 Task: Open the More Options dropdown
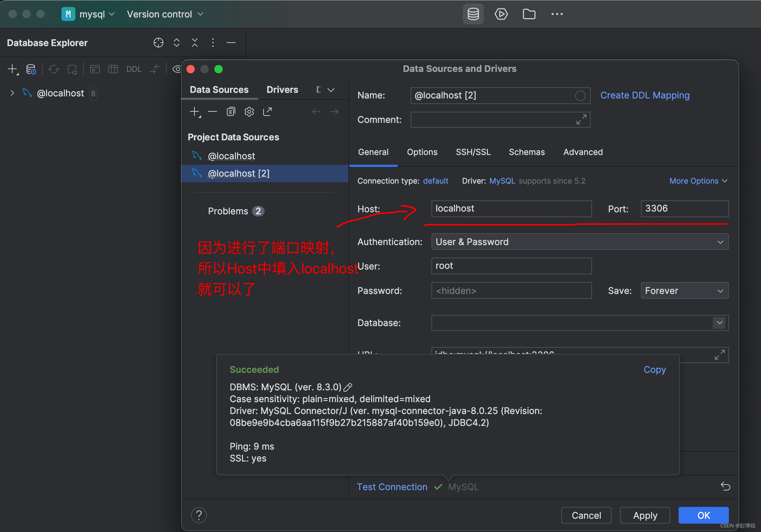tap(699, 181)
